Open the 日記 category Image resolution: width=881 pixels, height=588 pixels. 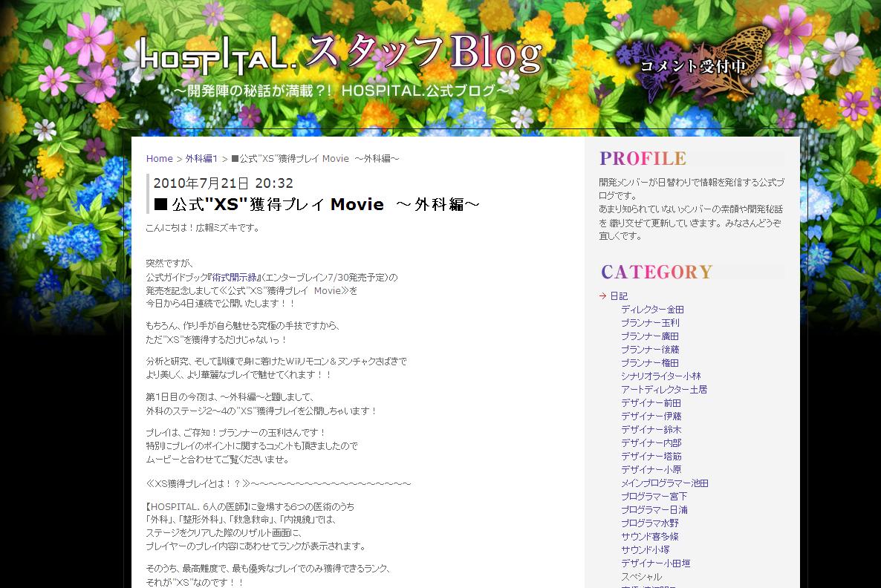point(619,296)
